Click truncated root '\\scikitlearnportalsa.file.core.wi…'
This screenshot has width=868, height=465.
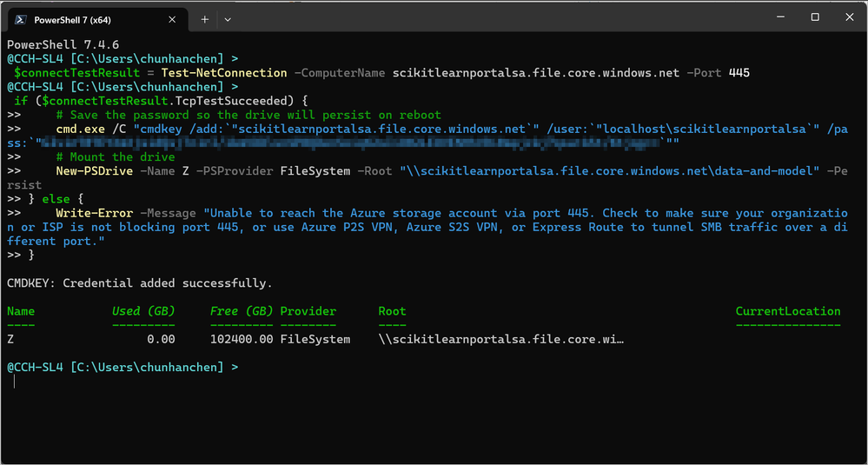click(501, 339)
